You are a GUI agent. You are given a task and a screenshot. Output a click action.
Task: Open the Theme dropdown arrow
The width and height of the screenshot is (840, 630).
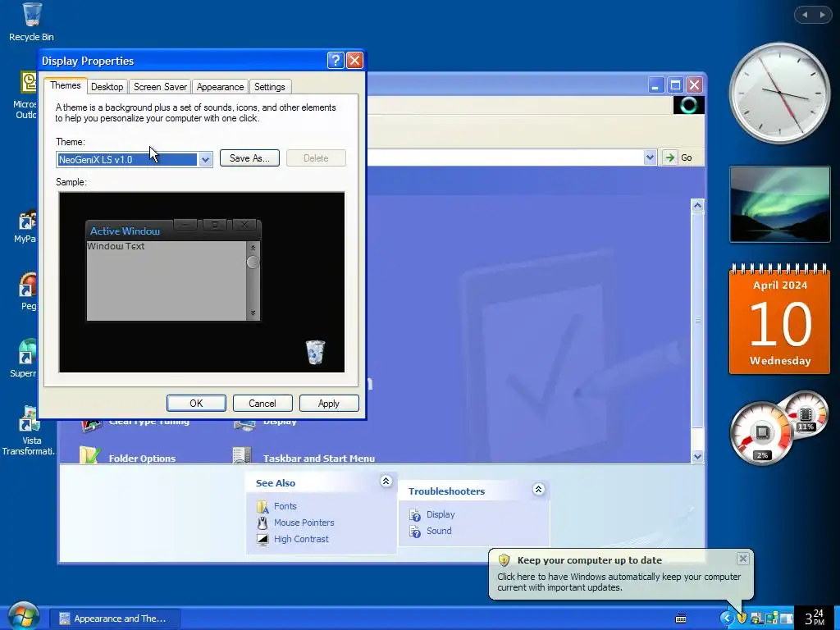[x=204, y=160]
